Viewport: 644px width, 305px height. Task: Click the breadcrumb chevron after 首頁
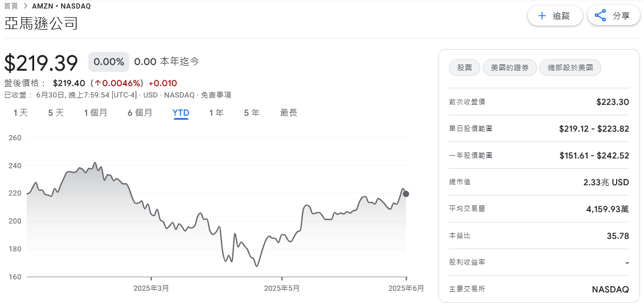pos(26,6)
